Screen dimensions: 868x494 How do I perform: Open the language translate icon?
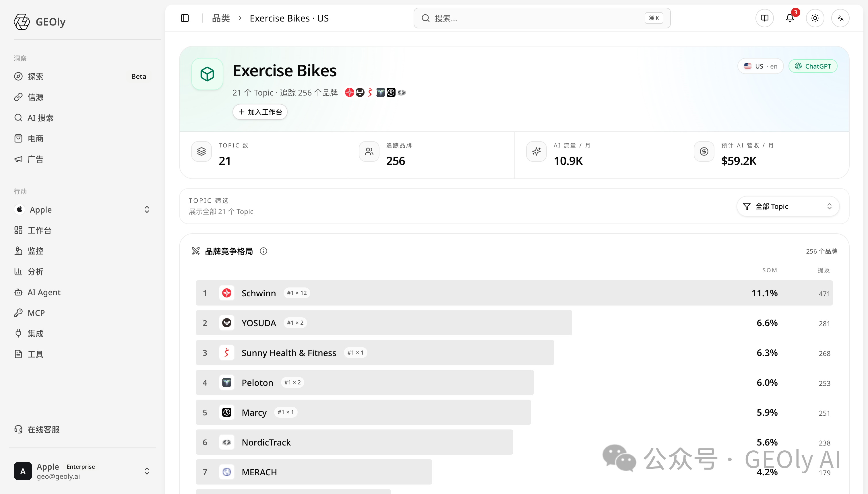pyautogui.click(x=840, y=18)
